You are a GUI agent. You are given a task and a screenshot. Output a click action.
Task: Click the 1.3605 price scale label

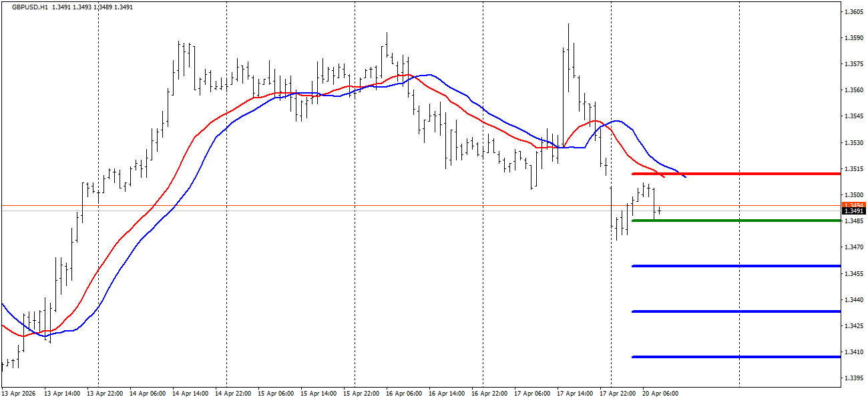coord(854,12)
